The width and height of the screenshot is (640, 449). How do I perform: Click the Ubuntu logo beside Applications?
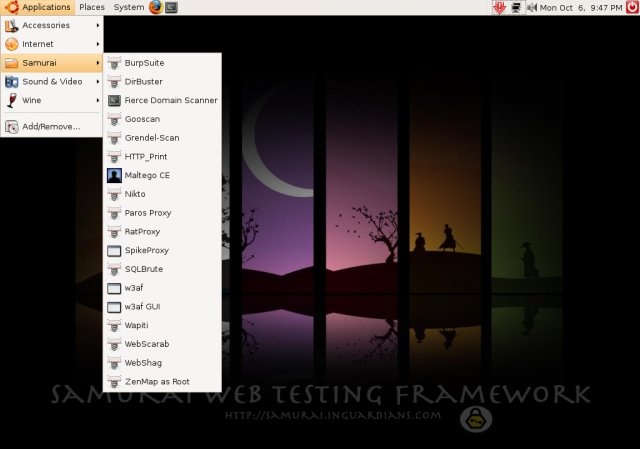click(x=12, y=7)
